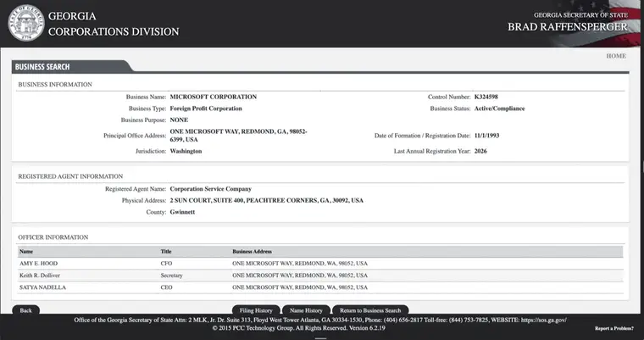Image resolution: width=644 pixels, height=340 pixels.
Task: Click the GEORGIA SECRETARY OF STATE header text
Action: (x=580, y=15)
